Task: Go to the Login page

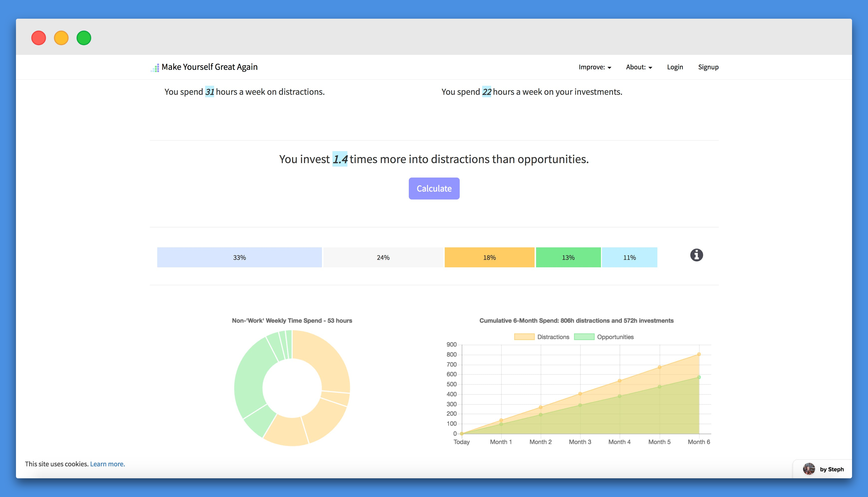Action: pos(675,67)
